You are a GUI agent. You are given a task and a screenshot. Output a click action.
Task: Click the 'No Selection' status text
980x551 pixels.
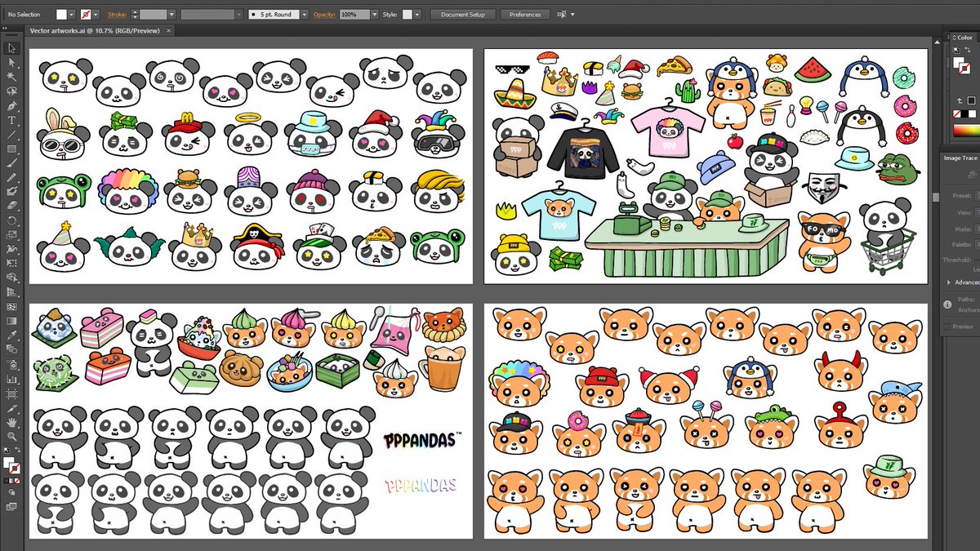[24, 15]
